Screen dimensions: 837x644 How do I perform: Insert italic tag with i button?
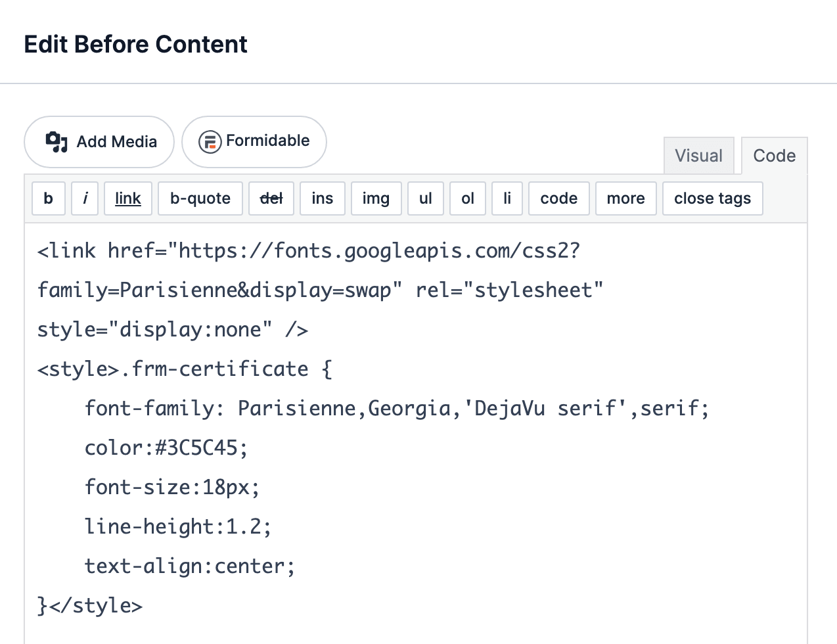click(85, 198)
